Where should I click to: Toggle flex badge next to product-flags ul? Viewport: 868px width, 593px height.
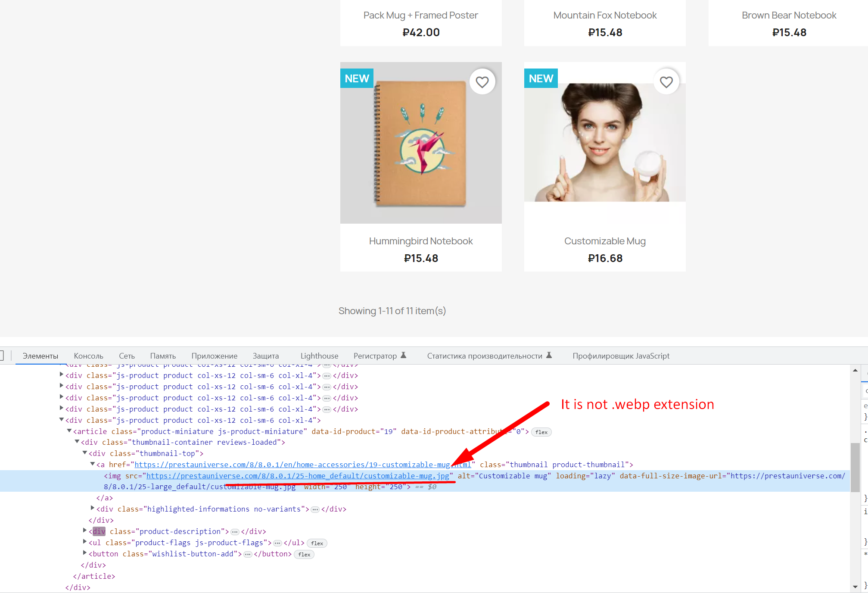(x=317, y=543)
